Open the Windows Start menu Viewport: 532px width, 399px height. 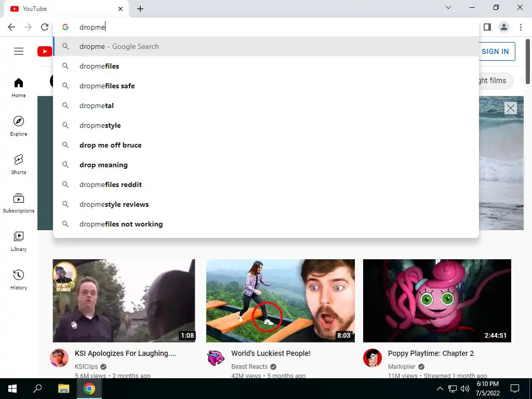tap(12, 389)
